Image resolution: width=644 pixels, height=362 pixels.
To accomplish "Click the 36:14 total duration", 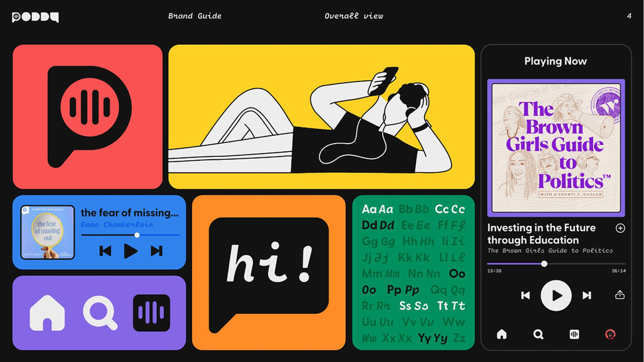I will click(618, 271).
